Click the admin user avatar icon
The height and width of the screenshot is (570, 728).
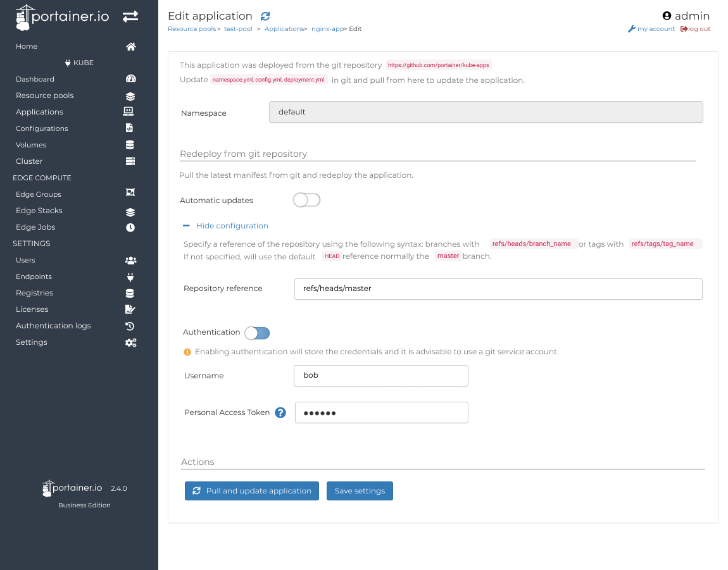click(667, 16)
